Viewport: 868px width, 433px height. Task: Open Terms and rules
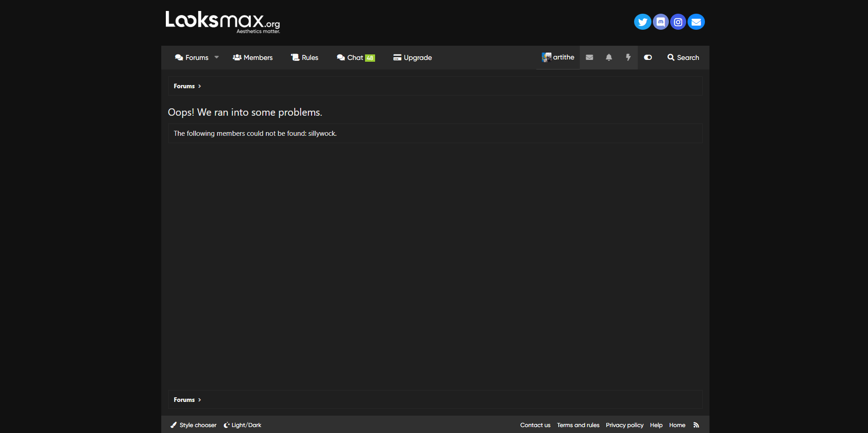pyautogui.click(x=578, y=425)
